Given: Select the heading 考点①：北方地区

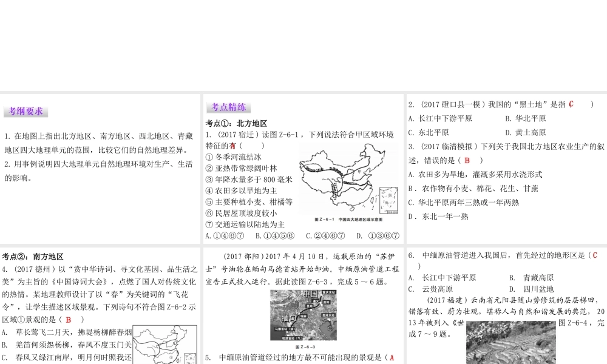Looking at the screenshot, I should pos(236,123).
